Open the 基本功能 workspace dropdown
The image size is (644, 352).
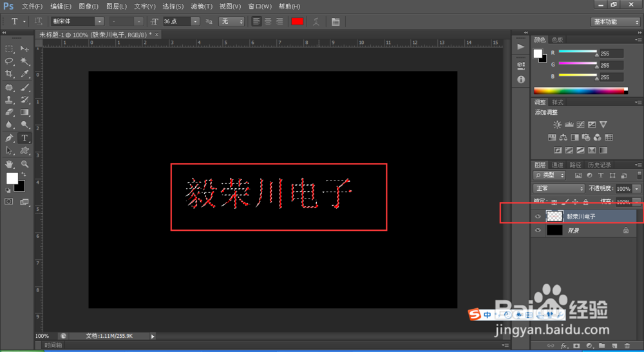(615, 22)
